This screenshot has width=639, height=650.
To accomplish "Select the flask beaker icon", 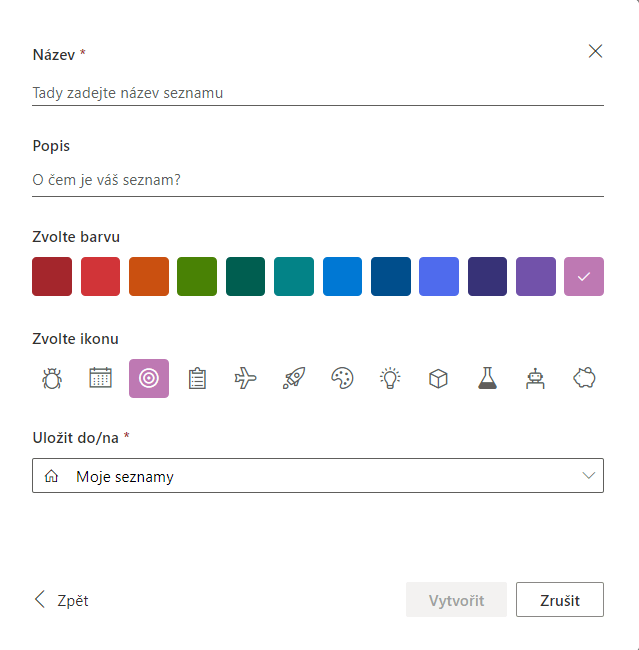I will click(x=487, y=378).
